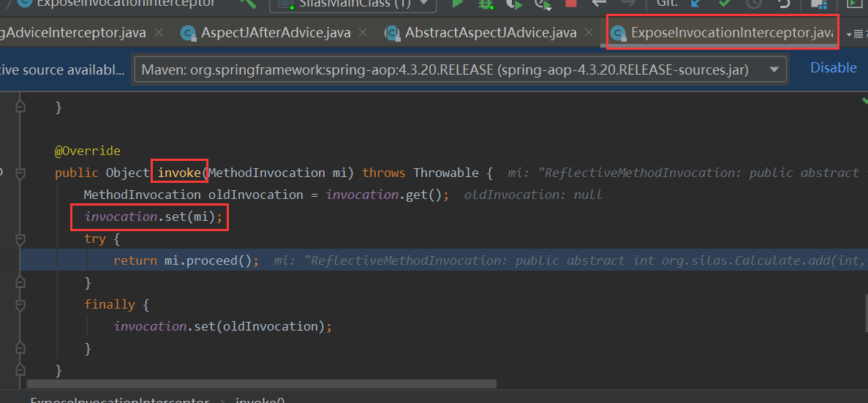Click the public keyword of invoke
The width and height of the screenshot is (868, 403).
pos(76,173)
